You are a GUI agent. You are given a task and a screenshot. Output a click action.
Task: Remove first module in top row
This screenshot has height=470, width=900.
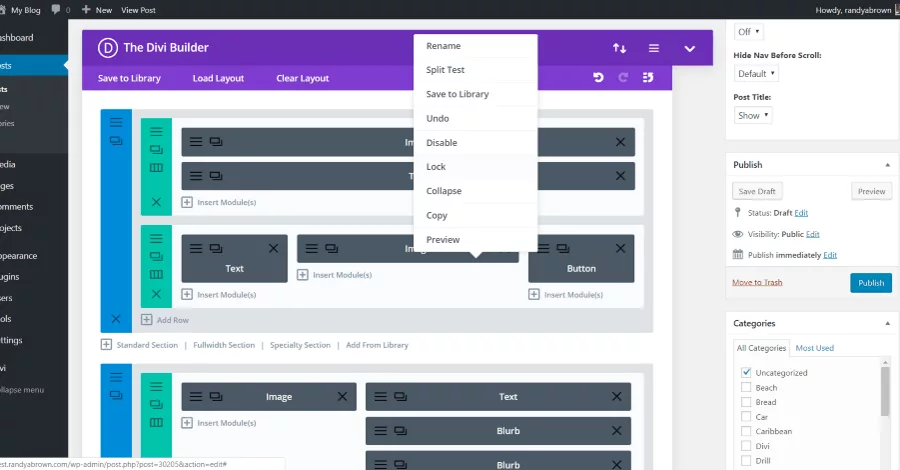coord(620,142)
